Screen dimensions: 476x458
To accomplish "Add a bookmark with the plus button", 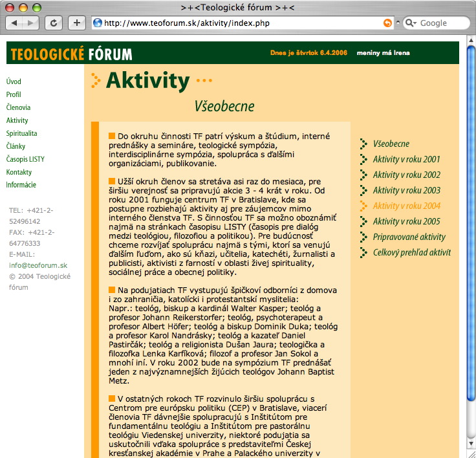I will [x=77, y=23].
